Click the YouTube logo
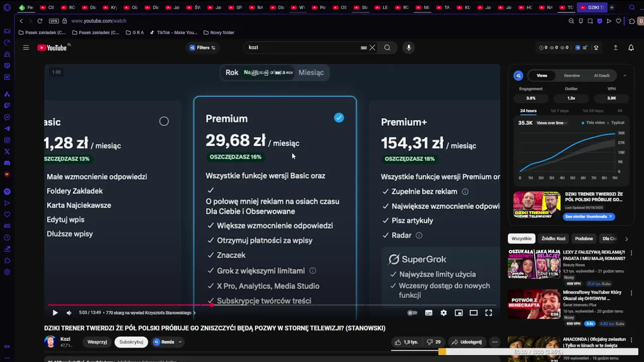 point(52,48)
